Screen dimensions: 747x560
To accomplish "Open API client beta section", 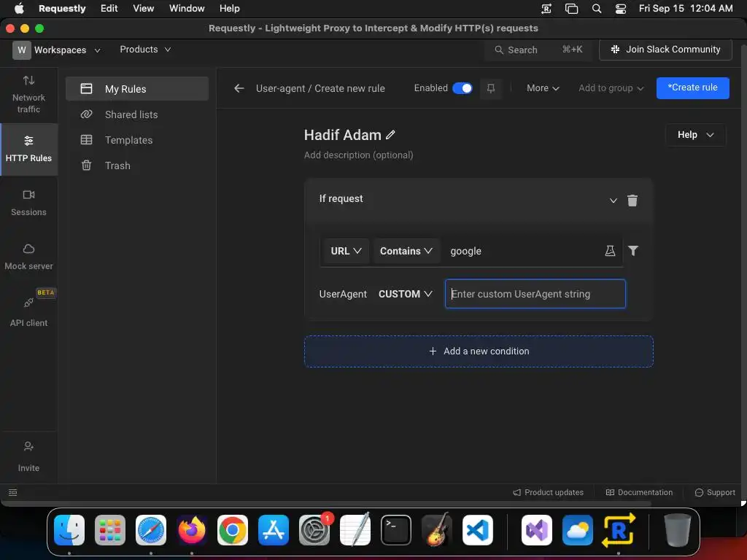I will pos(28,309).
